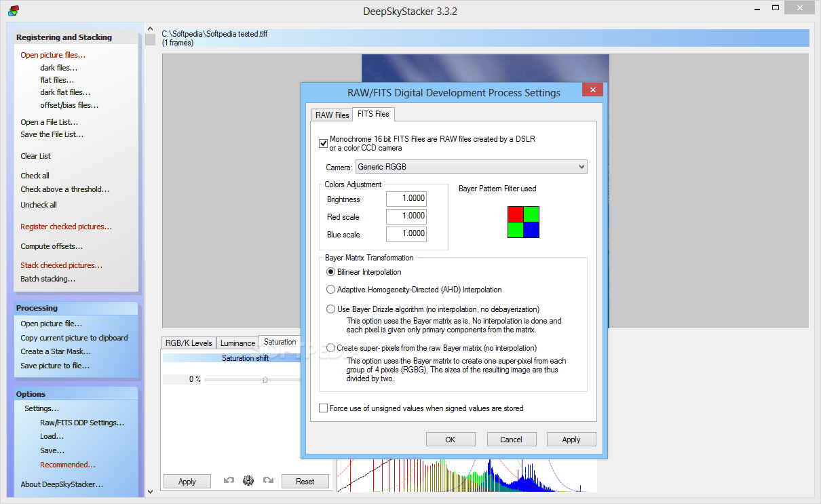Click the DeepSkyStacker app icon in the title bar
The height and width of the screenshot is (504, 821).
[x=13, y=10]
